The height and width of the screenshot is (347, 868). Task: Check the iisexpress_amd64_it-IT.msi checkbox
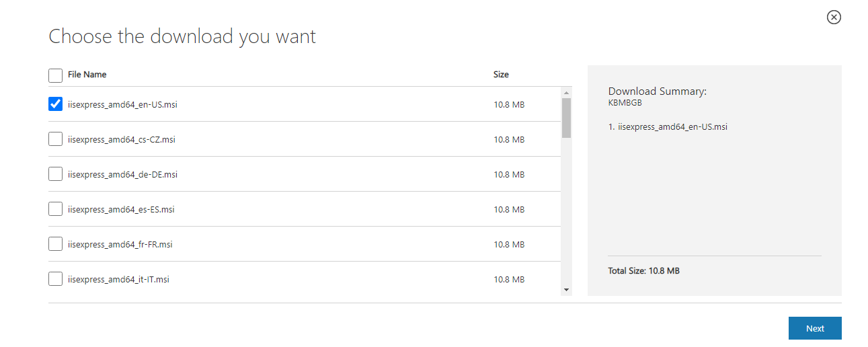56,279
